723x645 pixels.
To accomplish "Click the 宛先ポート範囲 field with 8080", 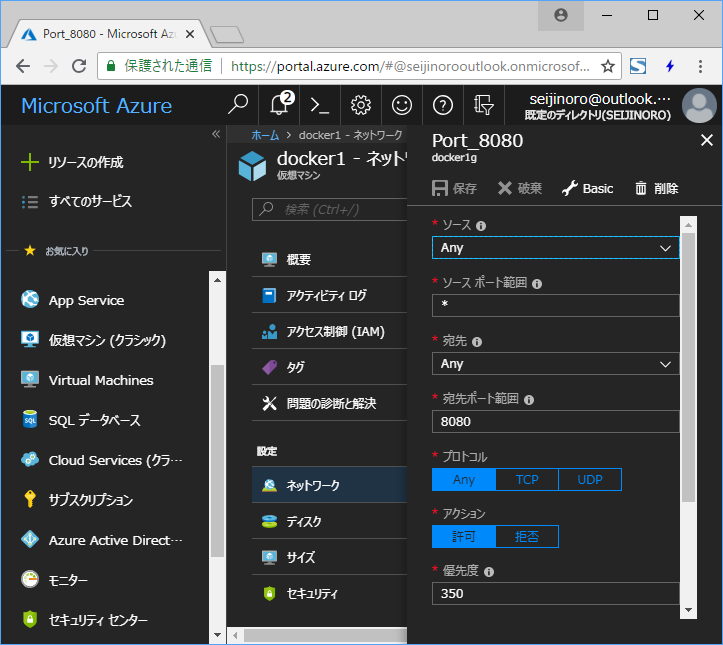I will (555, 421).
